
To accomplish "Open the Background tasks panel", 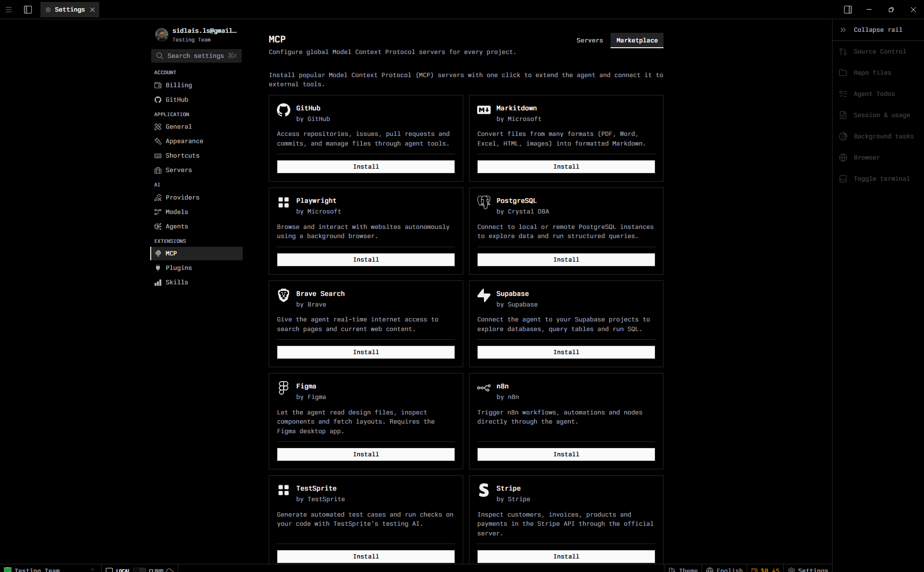I will coord(878,136).
